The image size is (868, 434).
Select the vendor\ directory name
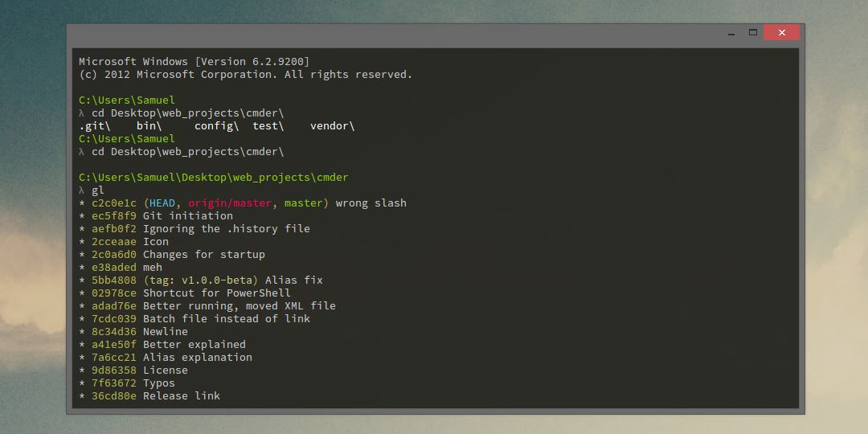[332, 126]
